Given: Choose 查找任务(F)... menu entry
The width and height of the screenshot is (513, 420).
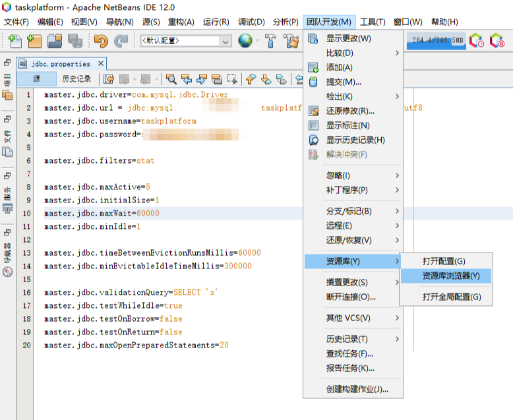Looking at the screenshot, I should pyautogui.click(x=353, y=353).
